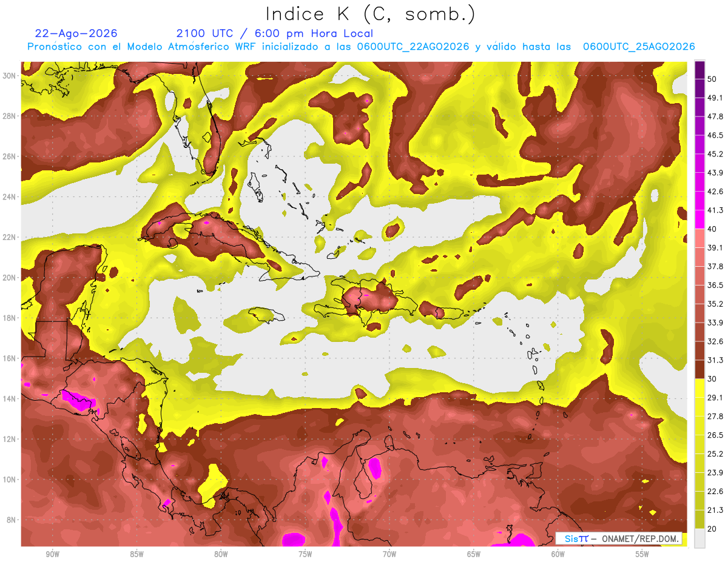Screen dimensions: 728x562
Task: Click the "0600UTC_22AGO2026" initialization timestamp
Action: (x=413, y=47)
